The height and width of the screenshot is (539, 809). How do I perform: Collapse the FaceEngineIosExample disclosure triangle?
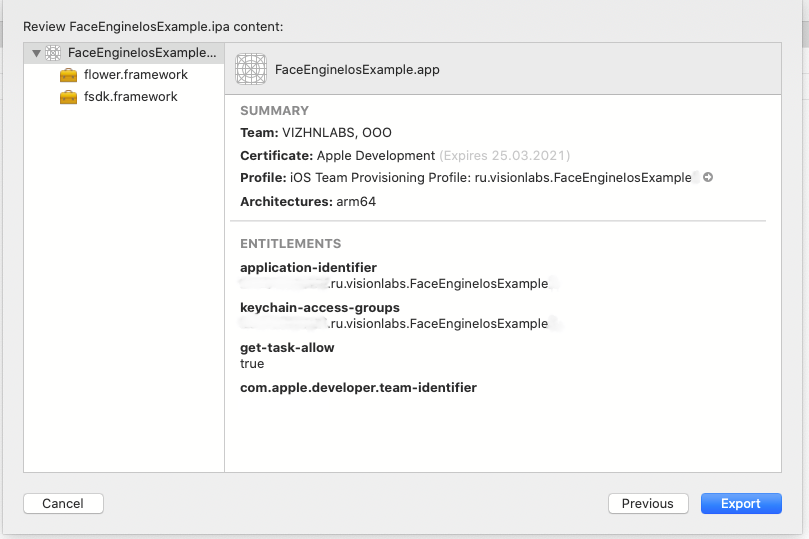point(36,53)
